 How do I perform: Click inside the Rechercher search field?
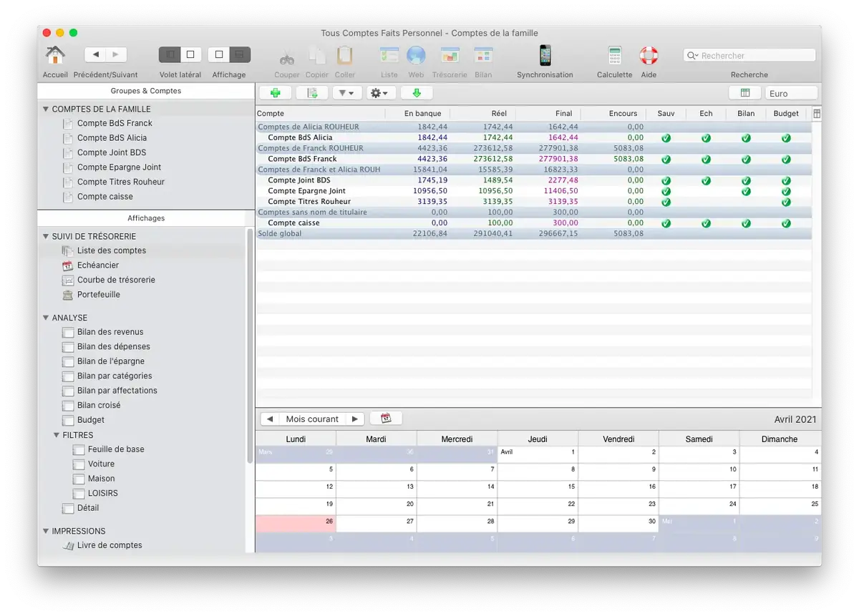[x=749, y=54]
